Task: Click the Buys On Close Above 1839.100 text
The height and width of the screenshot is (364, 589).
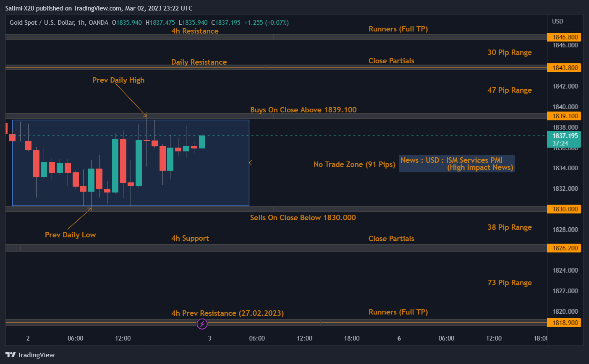Action: click(303, 110)
